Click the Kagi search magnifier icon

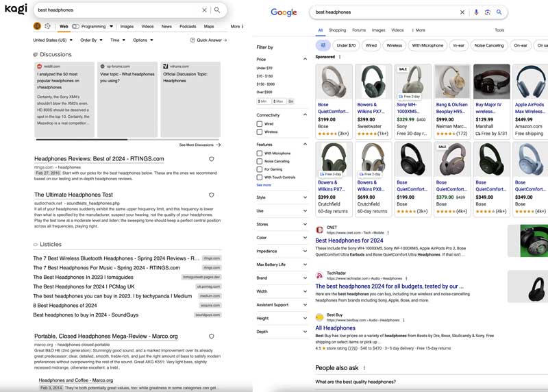(x=217, y=10)
